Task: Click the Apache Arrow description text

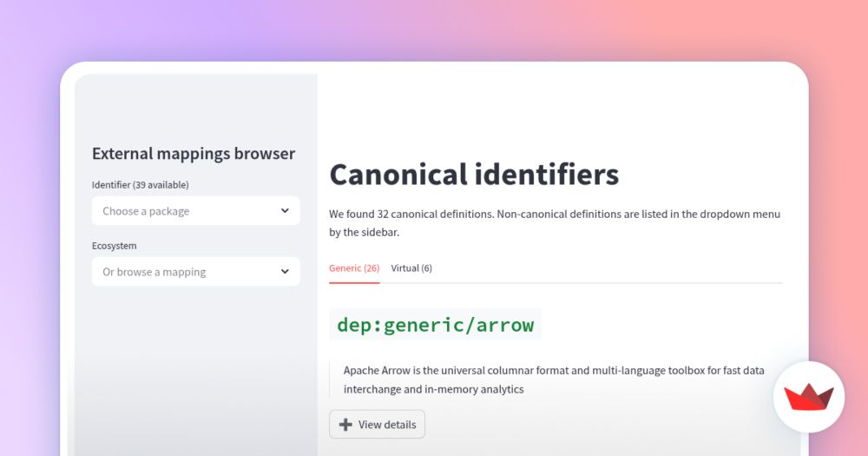Action: coord(554,380)
